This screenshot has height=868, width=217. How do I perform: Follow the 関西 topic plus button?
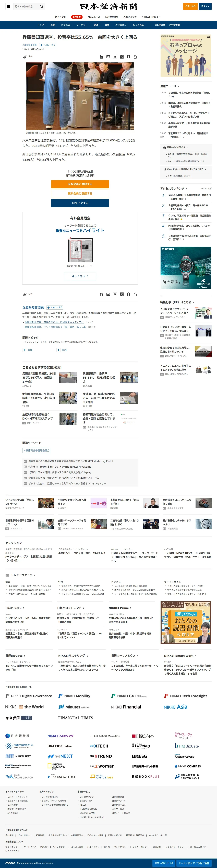(58, 350)
